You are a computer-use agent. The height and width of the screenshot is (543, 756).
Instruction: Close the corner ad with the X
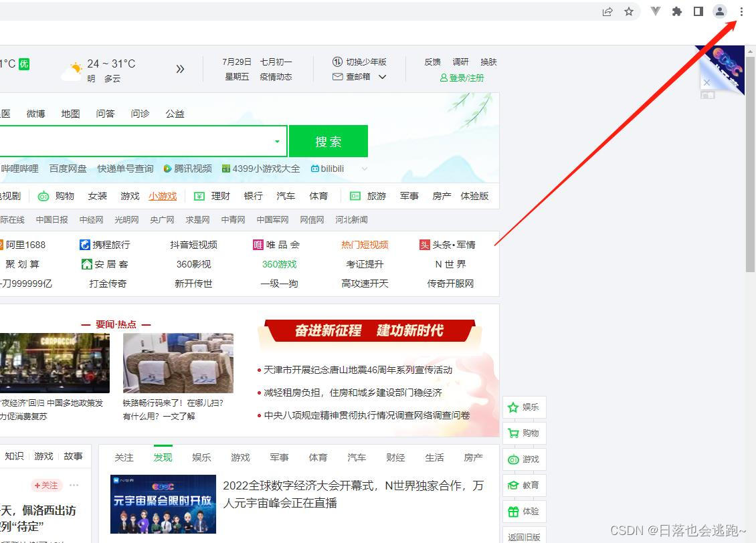pyautogui.click(x=706, y=82)
